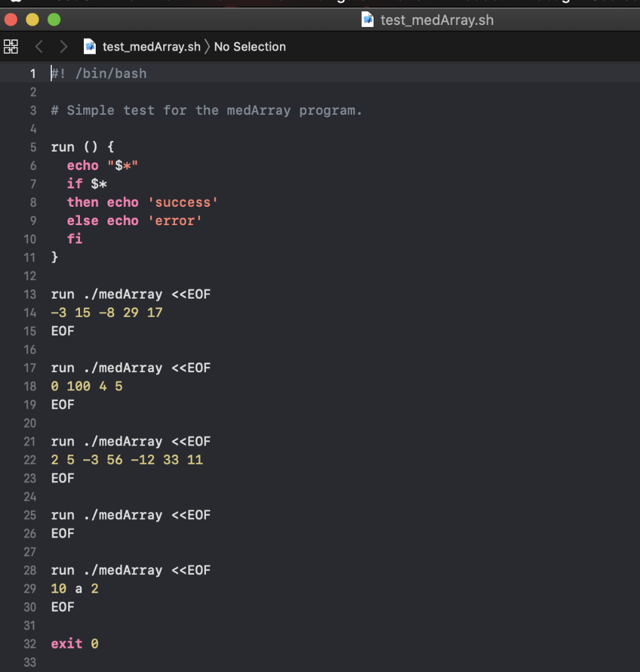Screen dimensions: 640x672
Task: Click the string 'success' on line 8
Action: coord(182,202)
